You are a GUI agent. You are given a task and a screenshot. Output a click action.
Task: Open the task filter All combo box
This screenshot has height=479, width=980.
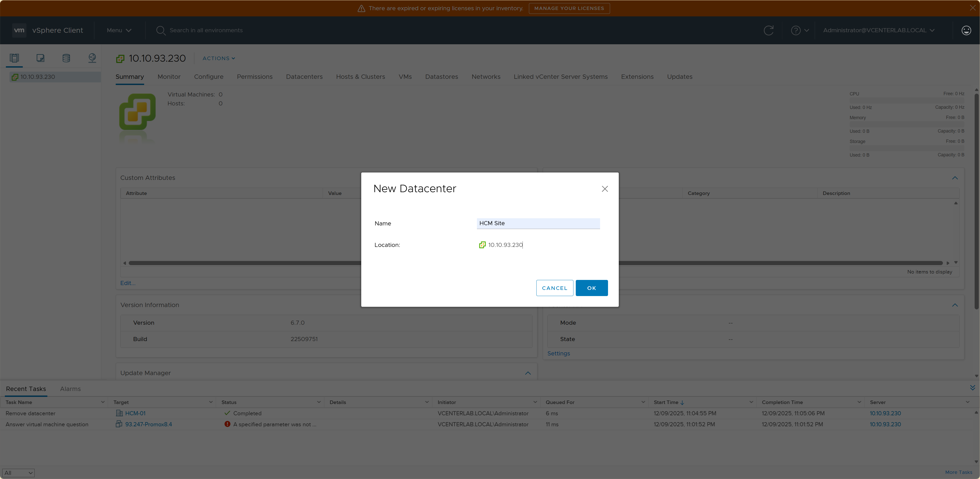tap(18, 473)
